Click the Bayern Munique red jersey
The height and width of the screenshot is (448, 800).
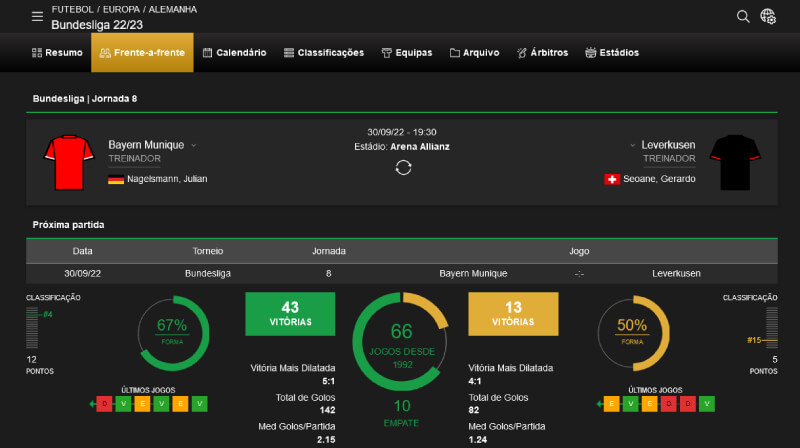coord(69,162)
